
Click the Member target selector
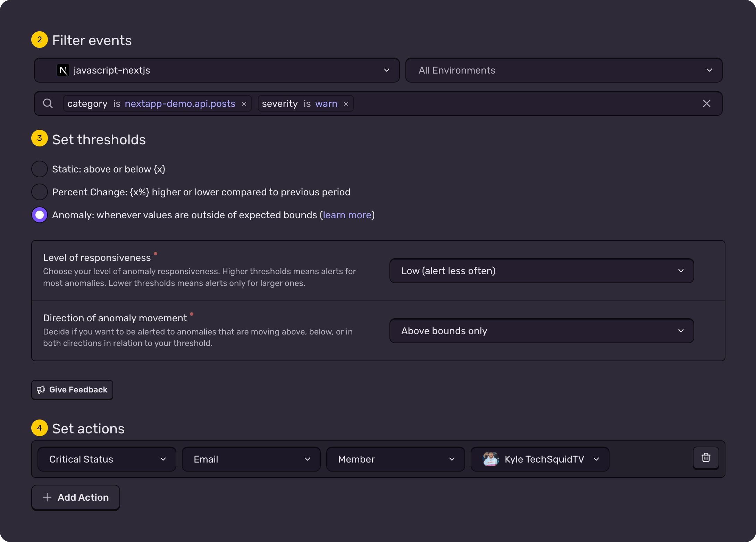tap(395, 459)
